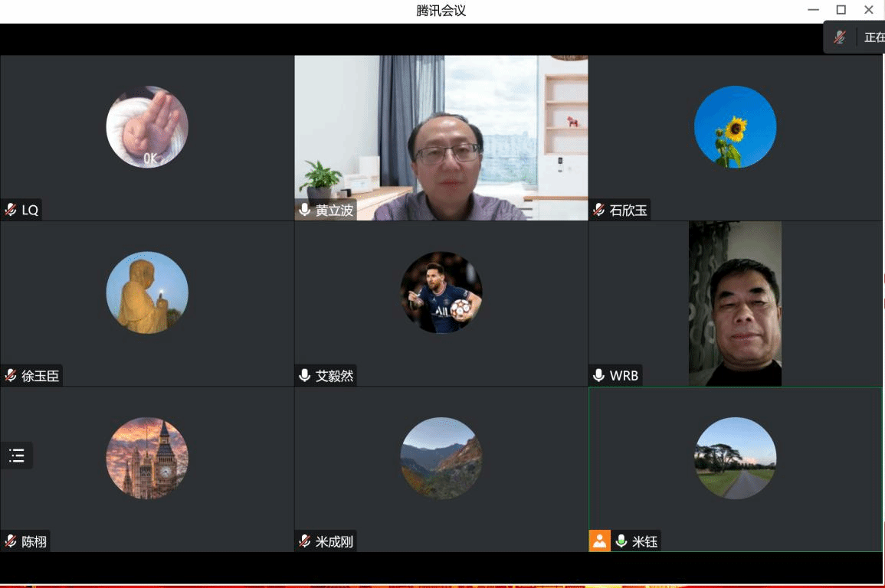The width and height of the screenshot is (885, 588).
Task: Click the 徐玉臣 name label
Action: (x=40, y=376)
